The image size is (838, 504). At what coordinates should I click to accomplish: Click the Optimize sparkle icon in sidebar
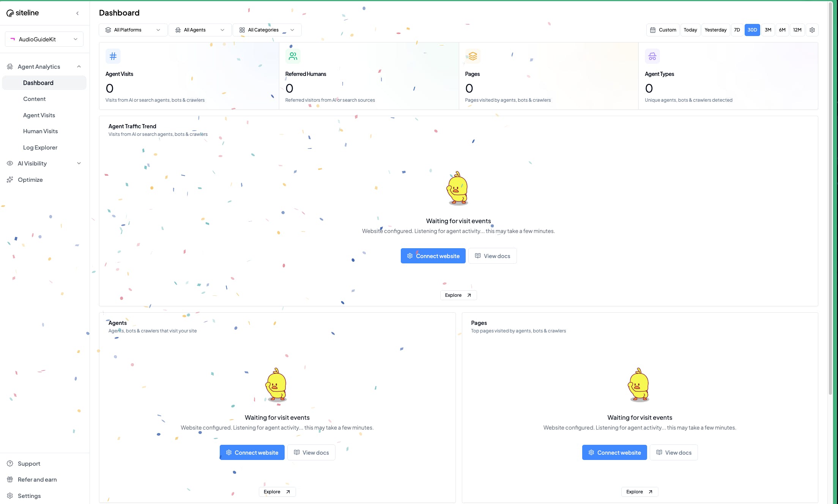point(10,180)
